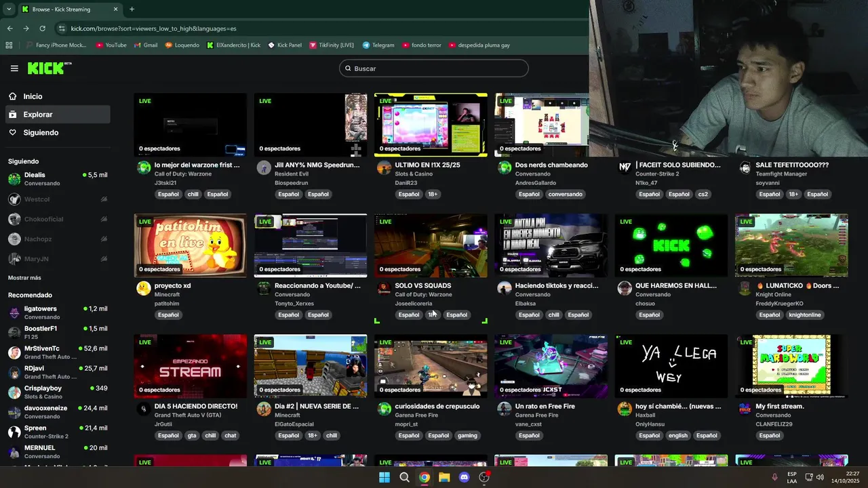Select the gta tag under DIA 5 stream
Image resolution: width=868 pixels, height=488 pixels.
(x=192, y=435)
